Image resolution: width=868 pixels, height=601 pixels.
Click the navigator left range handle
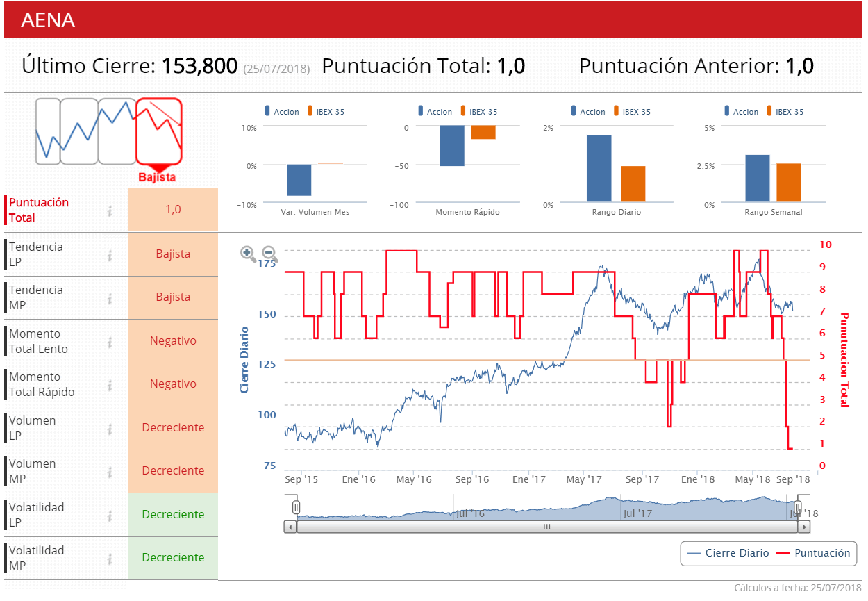(x=296, y=507)
